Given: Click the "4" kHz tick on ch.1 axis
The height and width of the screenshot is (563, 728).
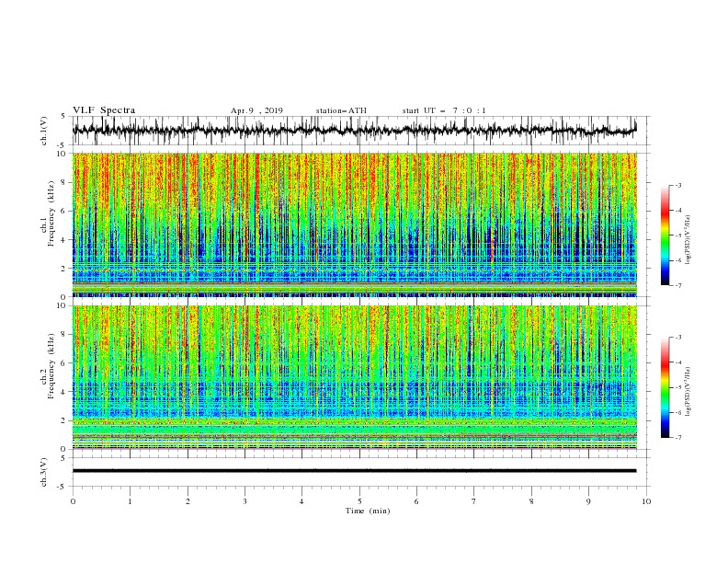Looking at the screenshot, I should (x=63, y=240).
